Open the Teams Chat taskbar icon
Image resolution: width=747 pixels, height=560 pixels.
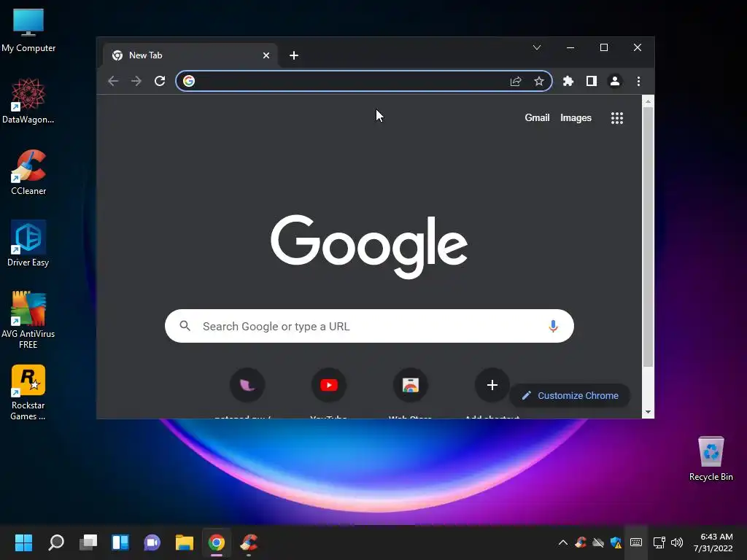tap(152, 542)
